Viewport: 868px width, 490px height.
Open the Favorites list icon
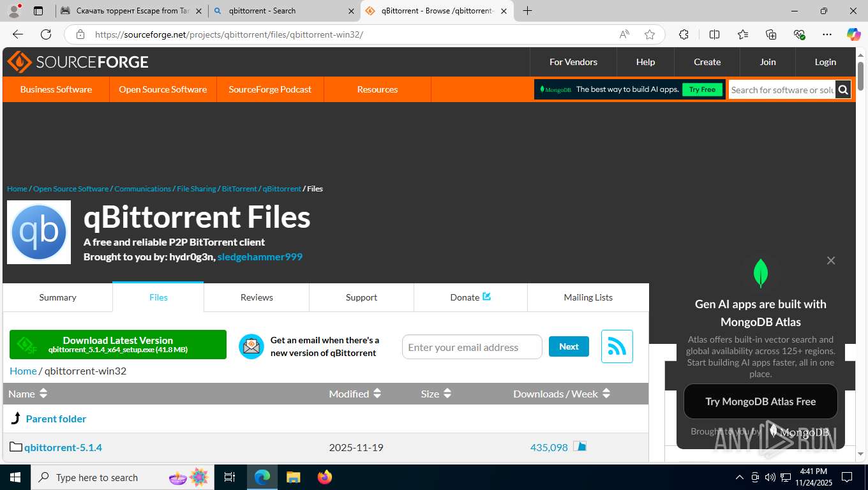pyautogui.click(x=743, y=34)
